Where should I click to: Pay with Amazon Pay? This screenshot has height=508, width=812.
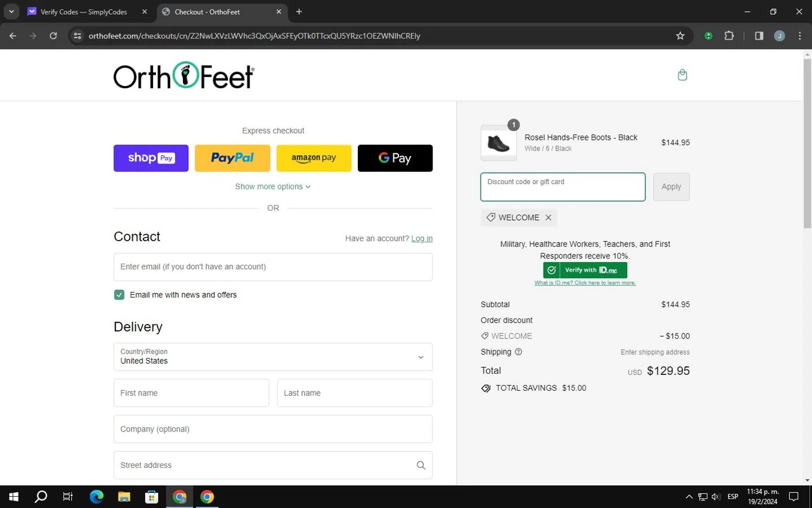(314, 158)
